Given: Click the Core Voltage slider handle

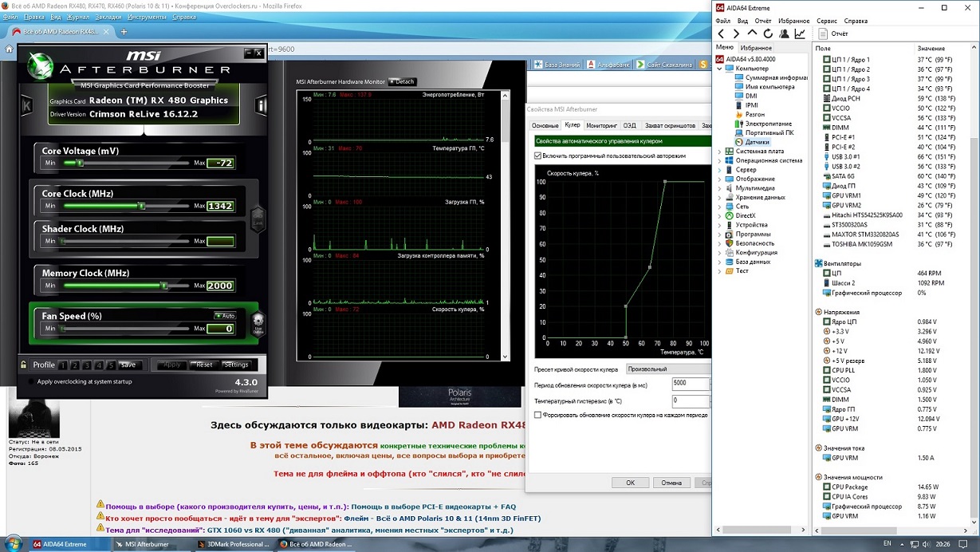Looking at the screenshot, I should coord(80,163).
